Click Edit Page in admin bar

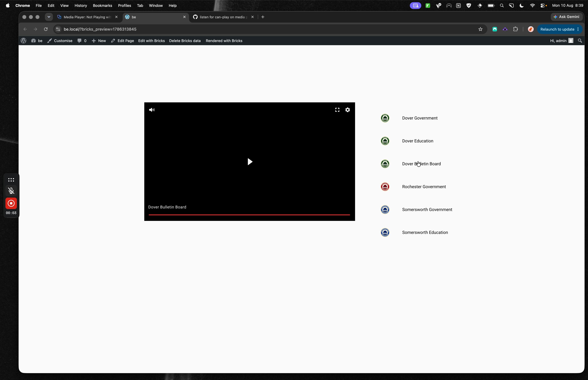(x=122, y=41)
